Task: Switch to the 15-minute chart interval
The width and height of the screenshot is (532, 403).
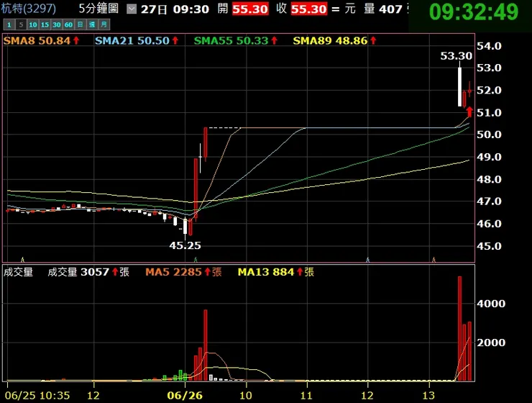Action: [x=45, y=24]
